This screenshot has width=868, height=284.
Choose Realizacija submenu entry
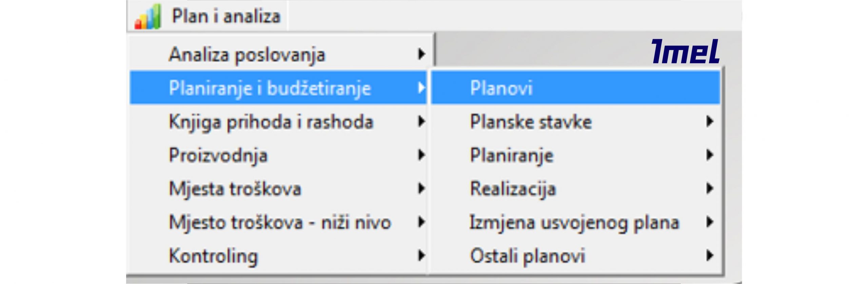pyautogui.click(x=513, y=189)
